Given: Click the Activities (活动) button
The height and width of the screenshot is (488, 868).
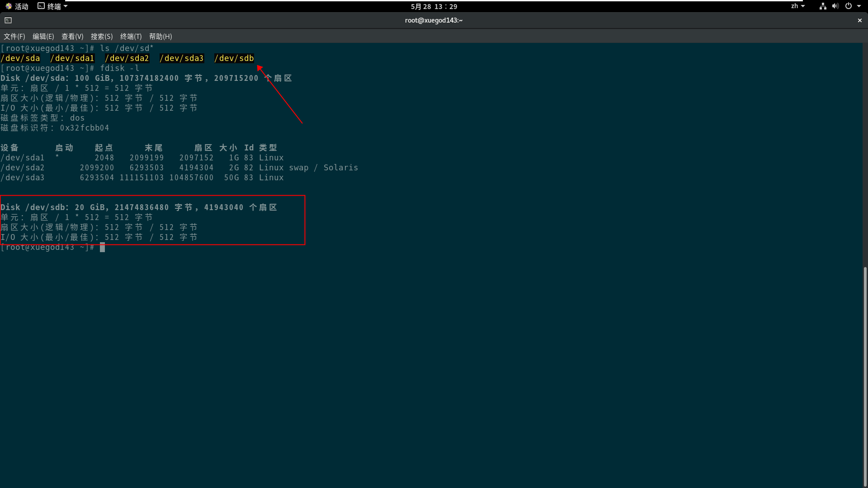Looking at the screenshot, I should coord(17,6).
